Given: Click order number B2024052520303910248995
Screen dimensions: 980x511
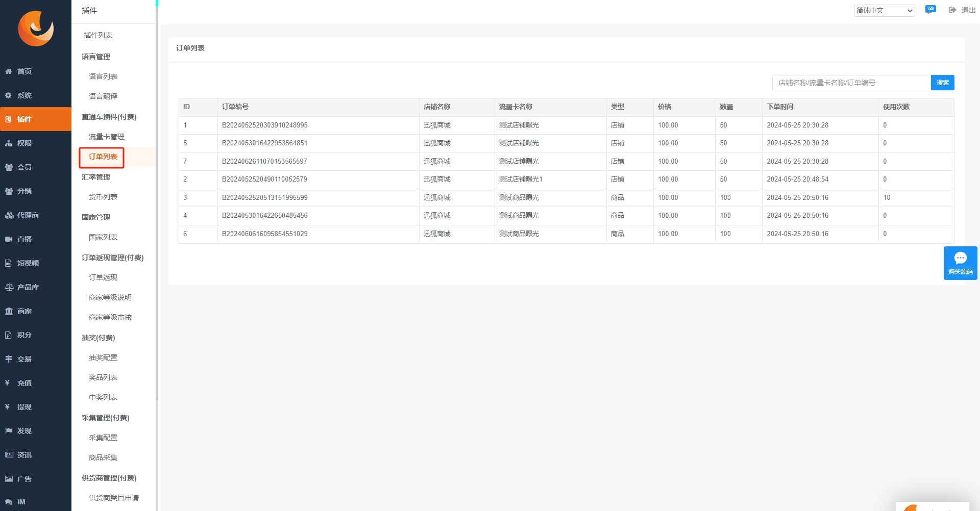Looking at the screenshot, I should 265,125.
